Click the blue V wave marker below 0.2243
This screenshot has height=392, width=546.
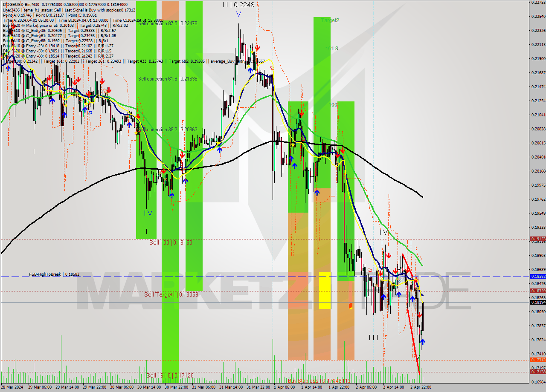(238, 14)
